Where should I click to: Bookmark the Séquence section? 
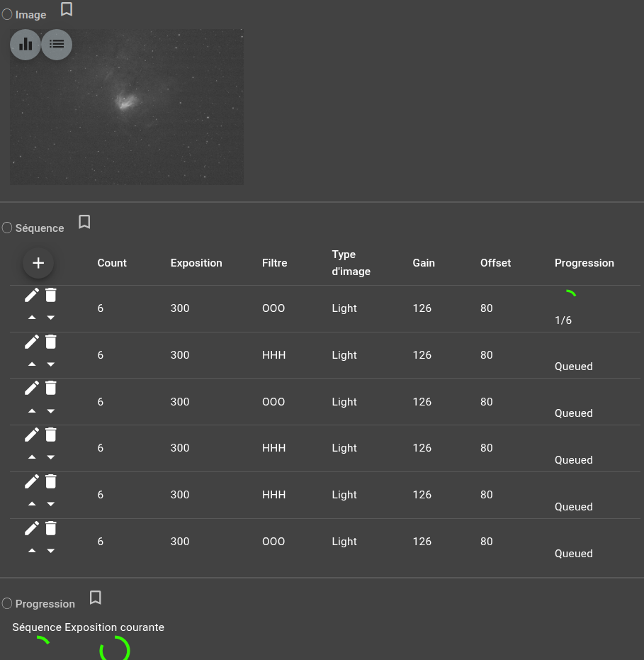[x=84, y=222]
